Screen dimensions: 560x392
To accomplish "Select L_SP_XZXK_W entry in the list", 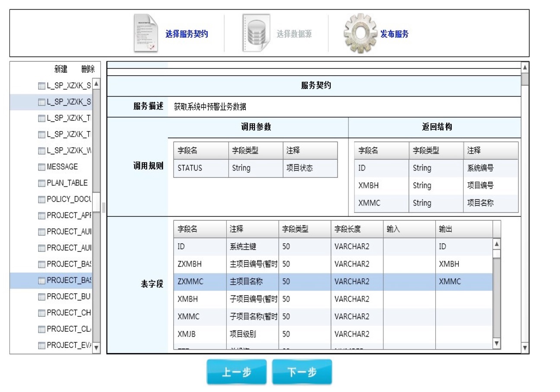I will tap(69, 151).
